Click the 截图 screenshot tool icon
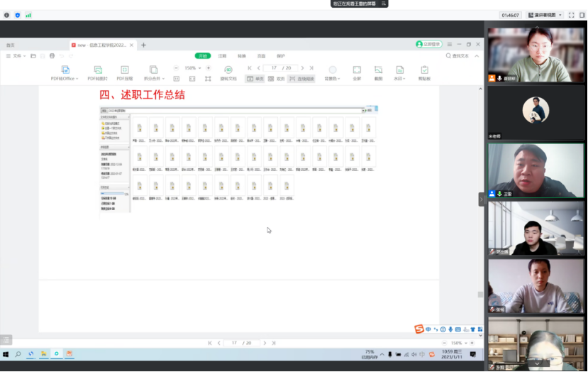588x372 pixels. click(378, 70)
